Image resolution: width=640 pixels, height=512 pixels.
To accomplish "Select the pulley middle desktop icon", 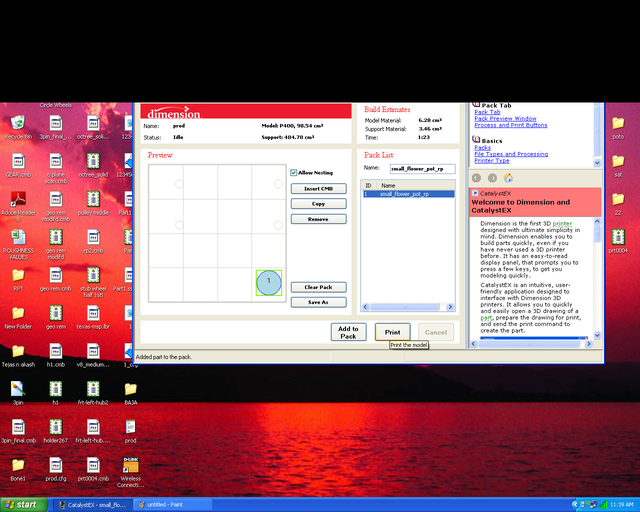I will coord(93,204).
